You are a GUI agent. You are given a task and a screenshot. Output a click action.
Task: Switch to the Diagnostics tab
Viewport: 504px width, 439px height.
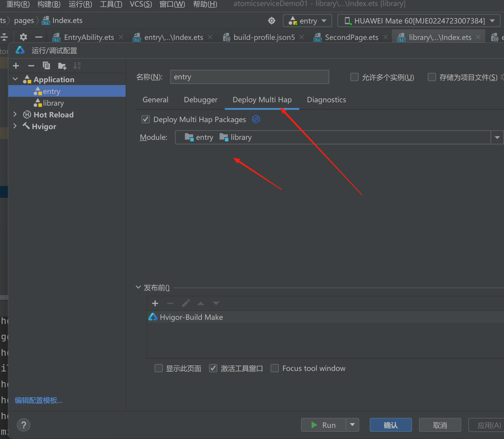[326, 100]
